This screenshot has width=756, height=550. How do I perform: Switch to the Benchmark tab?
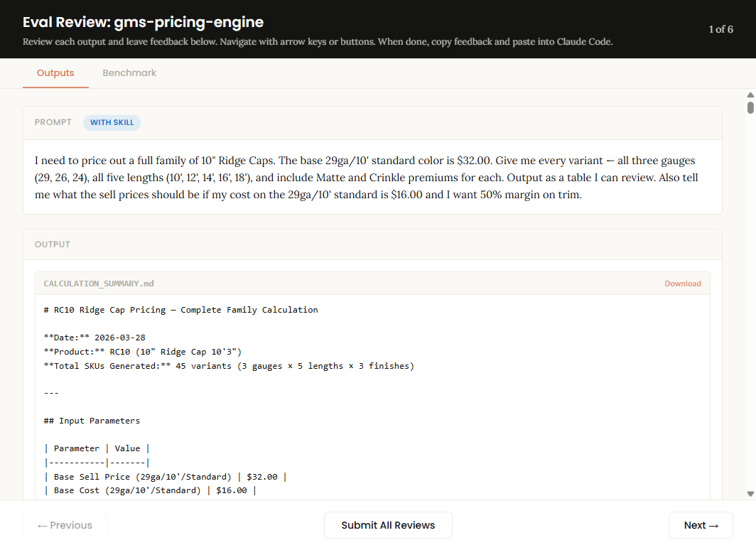[129, 72]
